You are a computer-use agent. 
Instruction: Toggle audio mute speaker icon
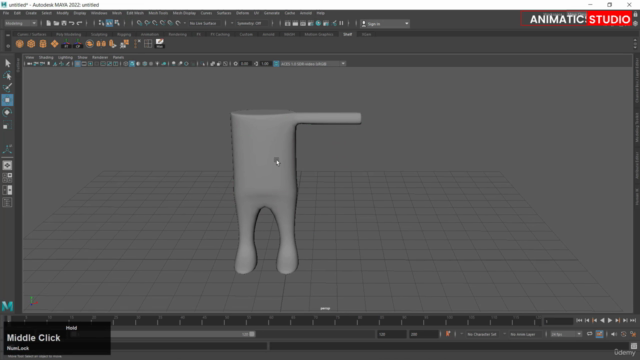(614, 334)
